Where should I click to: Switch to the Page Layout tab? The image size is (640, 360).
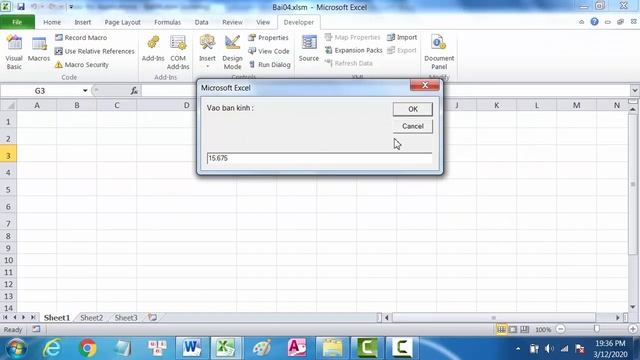coord(122,22)
